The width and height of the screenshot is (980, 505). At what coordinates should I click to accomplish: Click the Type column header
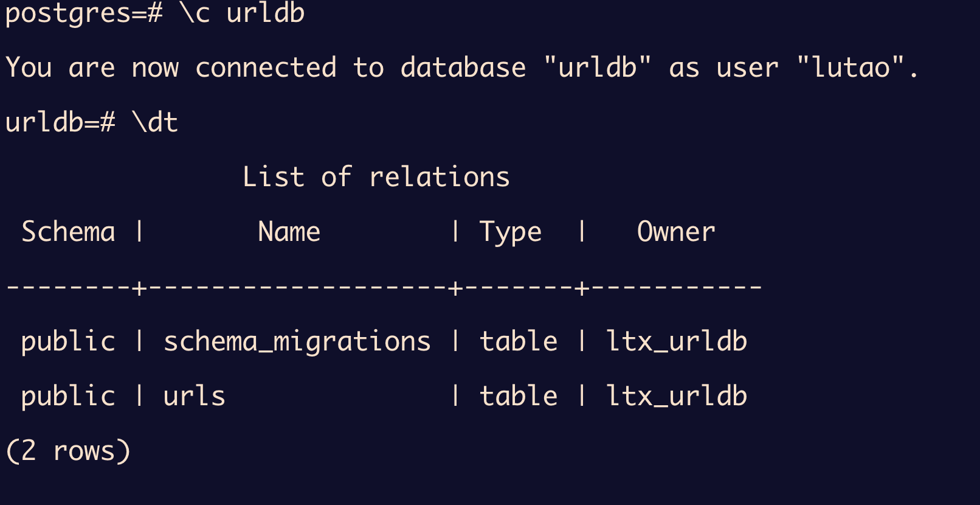point(510,232)
